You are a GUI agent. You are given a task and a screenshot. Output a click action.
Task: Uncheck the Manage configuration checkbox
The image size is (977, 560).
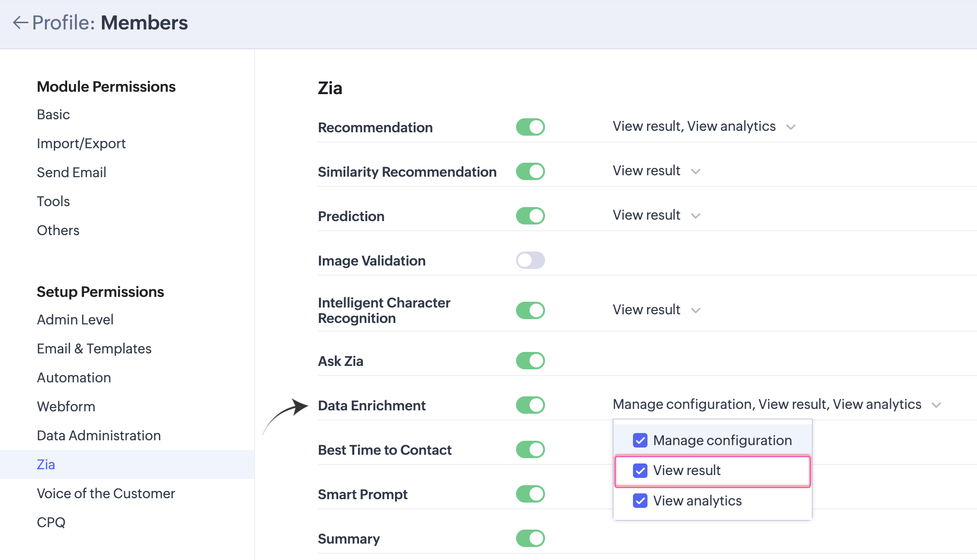640,440
